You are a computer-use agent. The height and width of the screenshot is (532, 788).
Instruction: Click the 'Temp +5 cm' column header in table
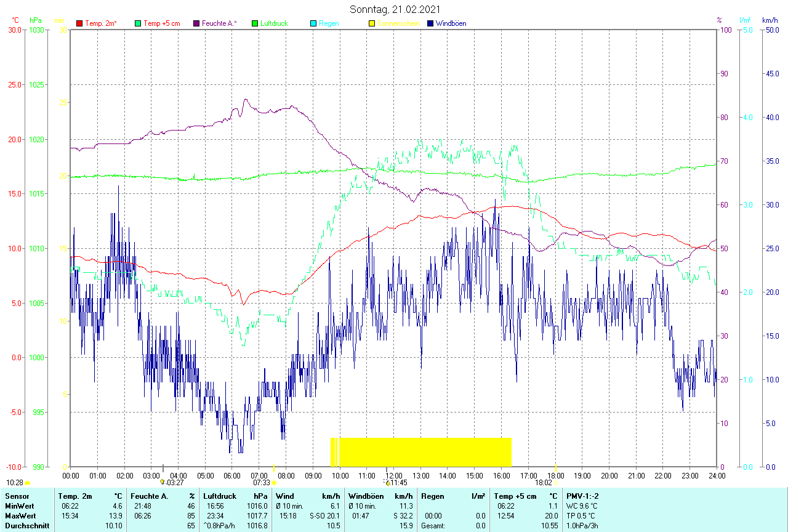[x=515, y=496]
